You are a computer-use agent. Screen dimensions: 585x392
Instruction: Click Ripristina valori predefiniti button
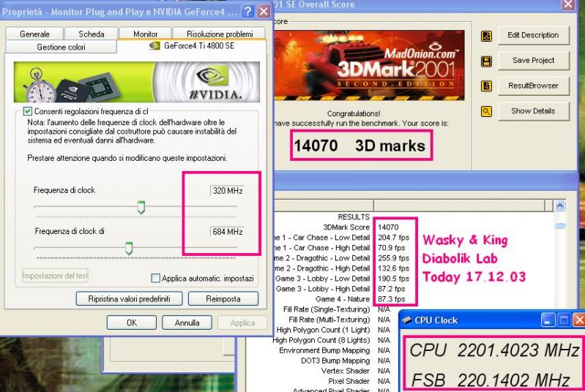[x=129, y=299]
